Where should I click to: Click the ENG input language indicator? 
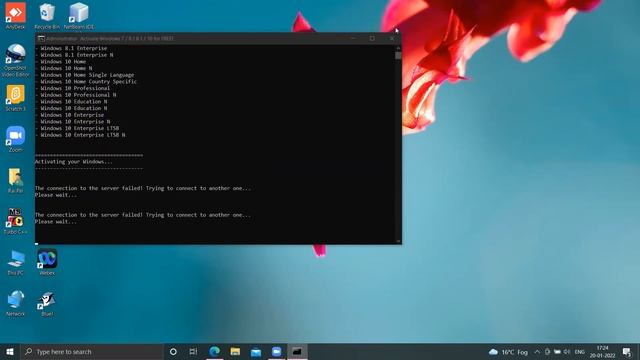[x=580, y=352]
